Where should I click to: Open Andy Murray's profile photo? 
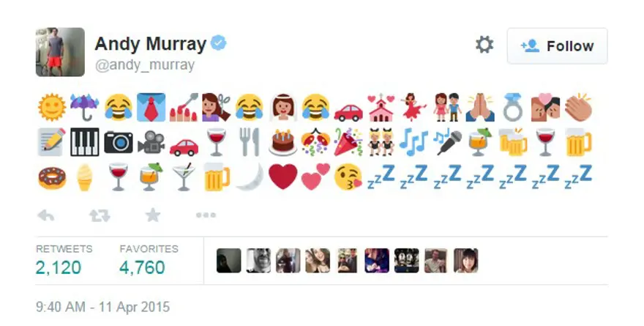pos(60,52)
